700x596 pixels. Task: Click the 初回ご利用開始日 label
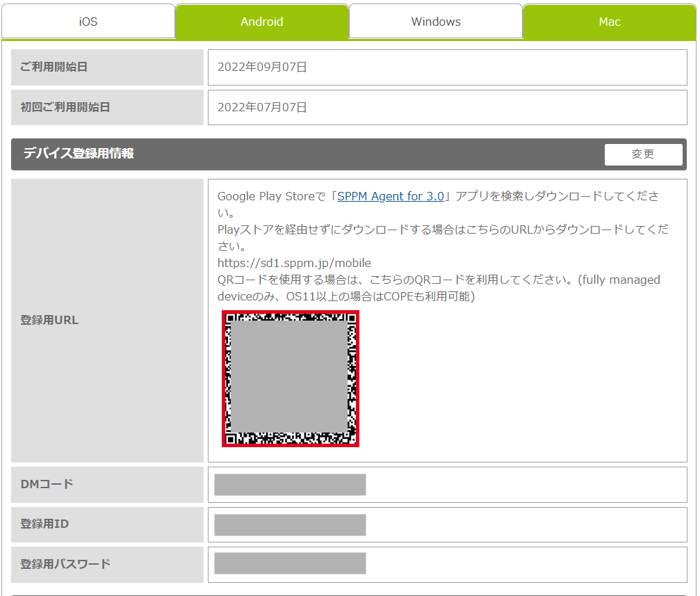pyautogui.click(x=65, y=107)
